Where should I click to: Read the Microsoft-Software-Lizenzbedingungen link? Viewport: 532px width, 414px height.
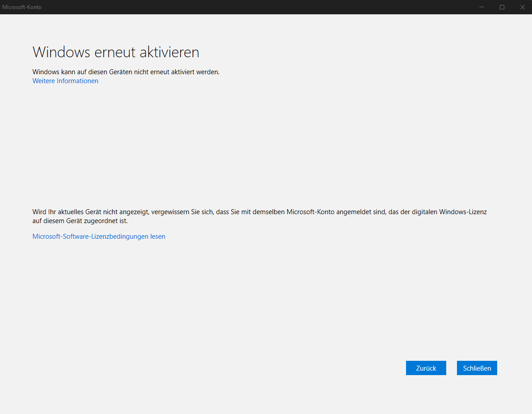(99, 237)
